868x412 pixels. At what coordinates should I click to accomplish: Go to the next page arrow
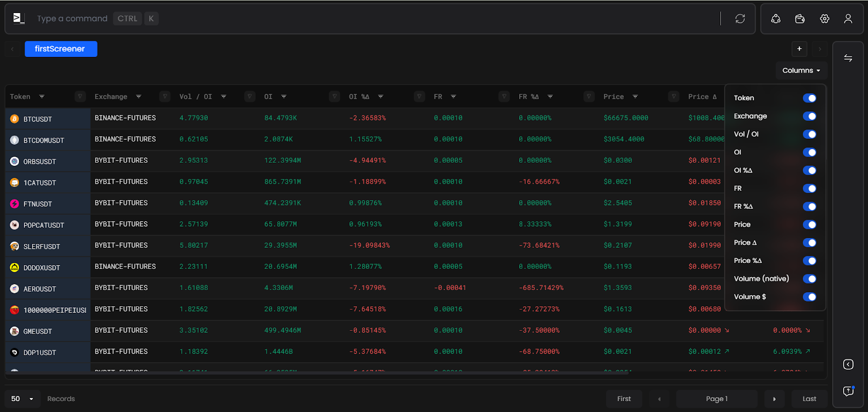pos(774,399)
